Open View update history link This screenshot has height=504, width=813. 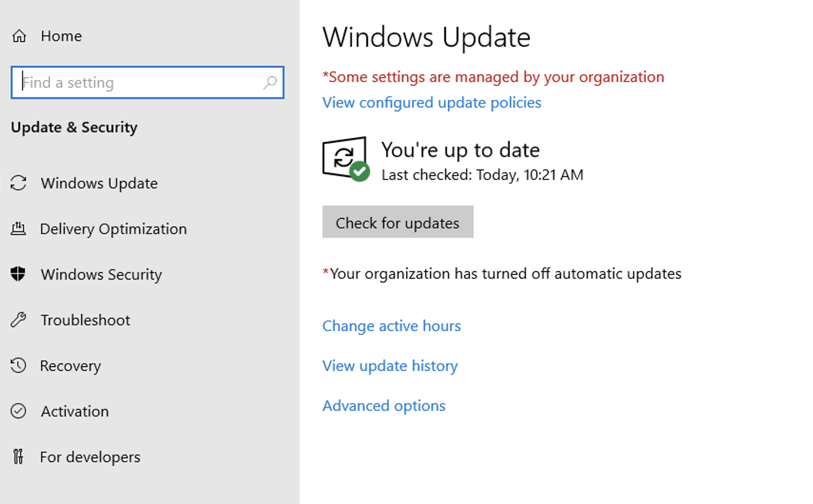(x=390, y=366)
